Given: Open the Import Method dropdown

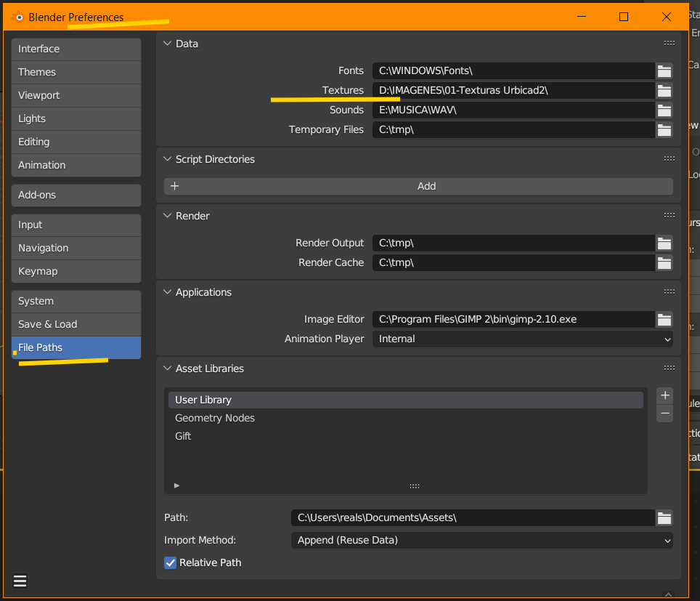Looking at the screenshot, I should (481, 540).
